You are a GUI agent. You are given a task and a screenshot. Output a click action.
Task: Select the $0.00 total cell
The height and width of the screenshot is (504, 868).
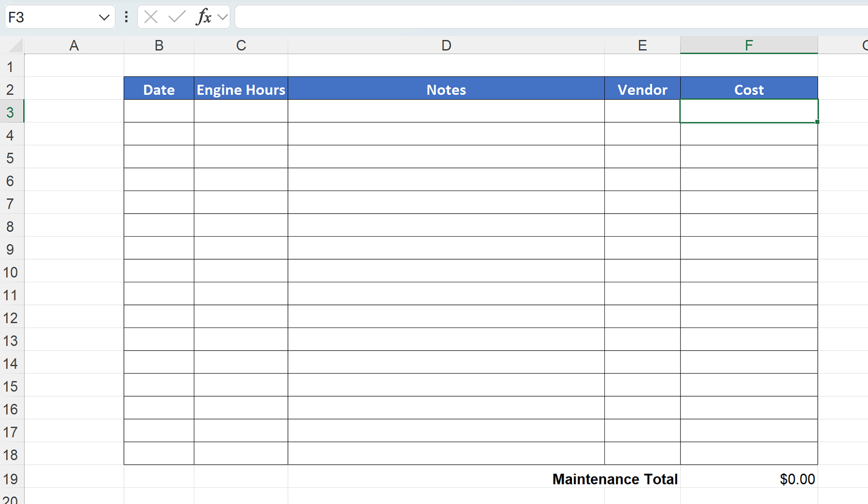tap(749, 479)
